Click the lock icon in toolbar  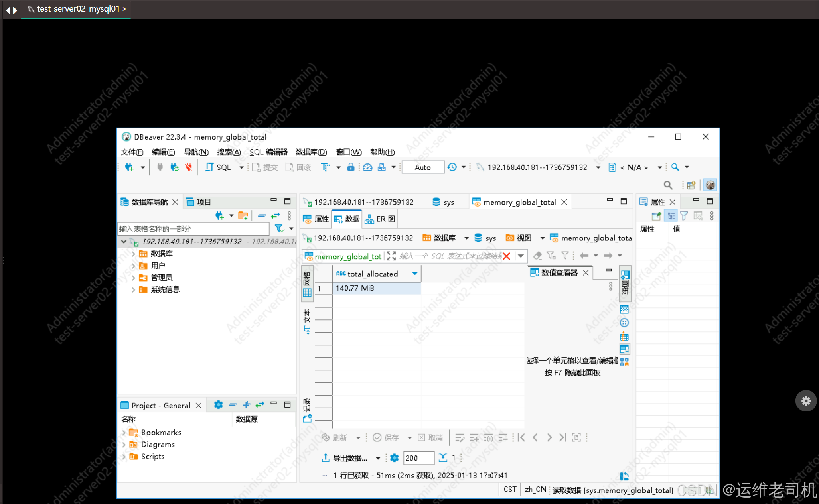[350, 167]
